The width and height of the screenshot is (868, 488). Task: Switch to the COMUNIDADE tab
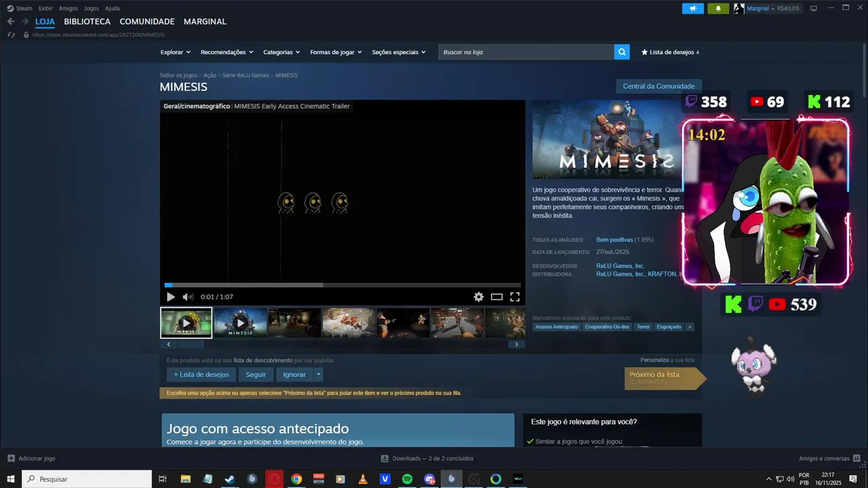click(x=146, y=22)
